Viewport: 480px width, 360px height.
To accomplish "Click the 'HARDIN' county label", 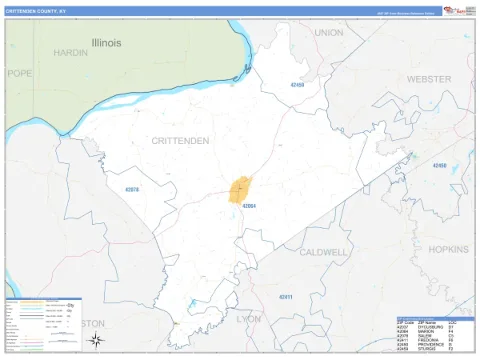I will click(x=70, y=53).
